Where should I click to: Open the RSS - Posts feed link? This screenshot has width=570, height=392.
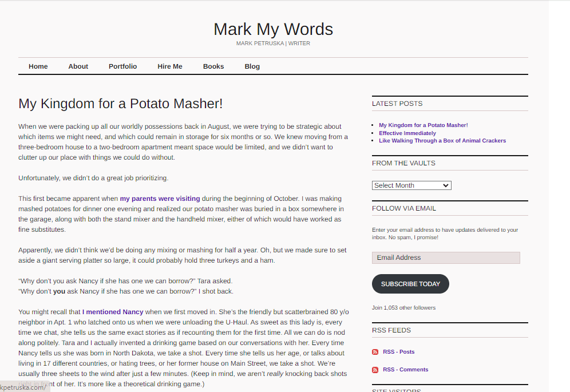pyautogui.click(x=399, y=352)
